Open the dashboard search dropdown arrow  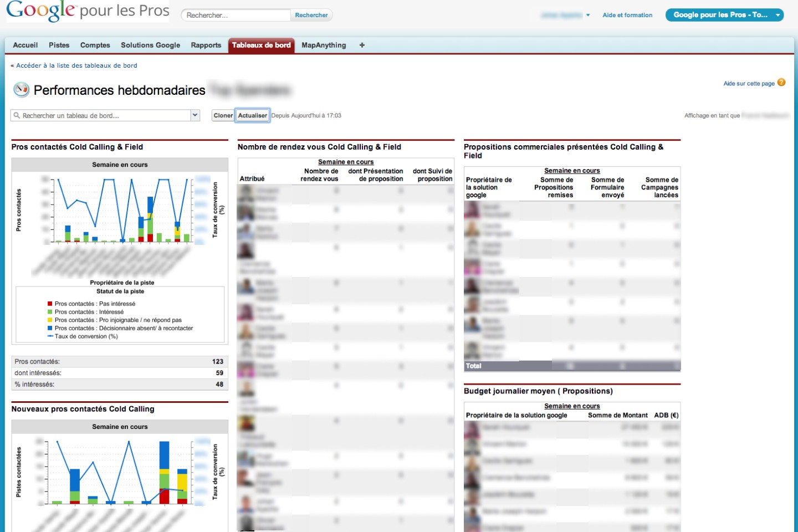(195, 115)
